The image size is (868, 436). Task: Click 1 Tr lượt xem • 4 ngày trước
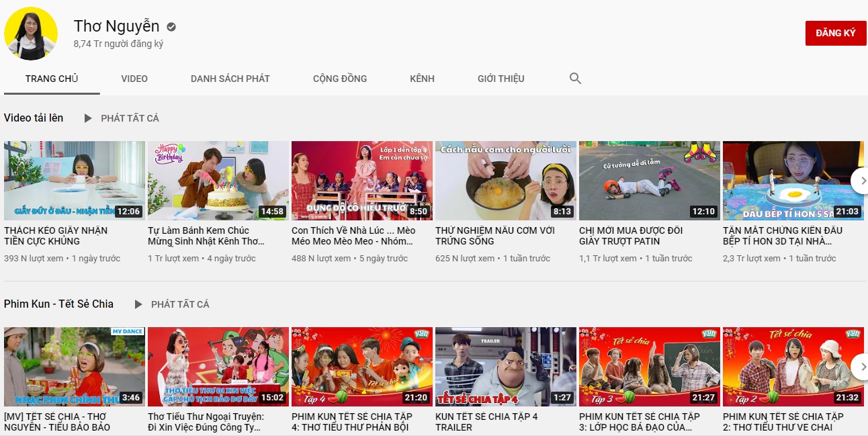[x=202, y=259]
